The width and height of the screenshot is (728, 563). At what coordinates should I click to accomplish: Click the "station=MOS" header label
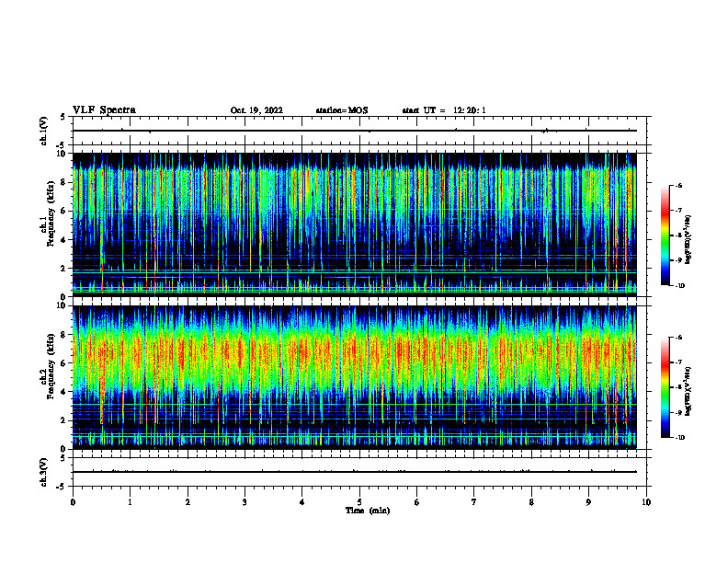point(342,110)
